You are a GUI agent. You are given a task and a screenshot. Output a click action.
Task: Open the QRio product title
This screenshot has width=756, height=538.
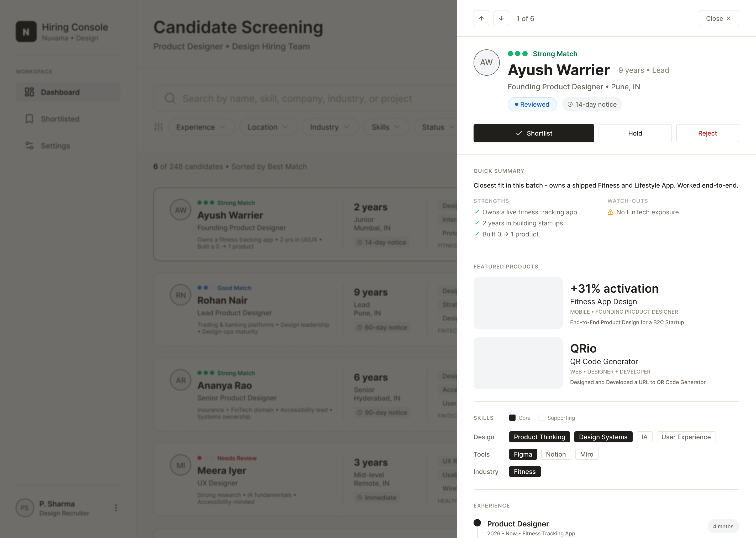tap(583, 349)
